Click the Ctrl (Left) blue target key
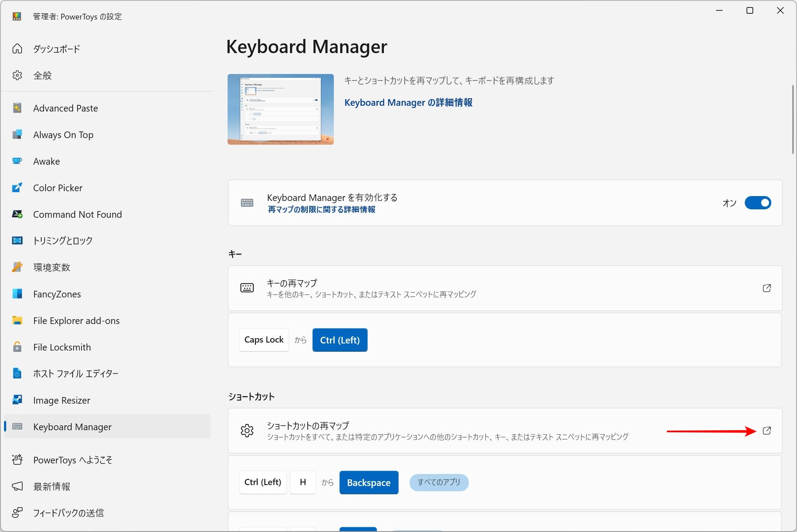The height and width of the screenshot is (532, 797). [340, 340]
